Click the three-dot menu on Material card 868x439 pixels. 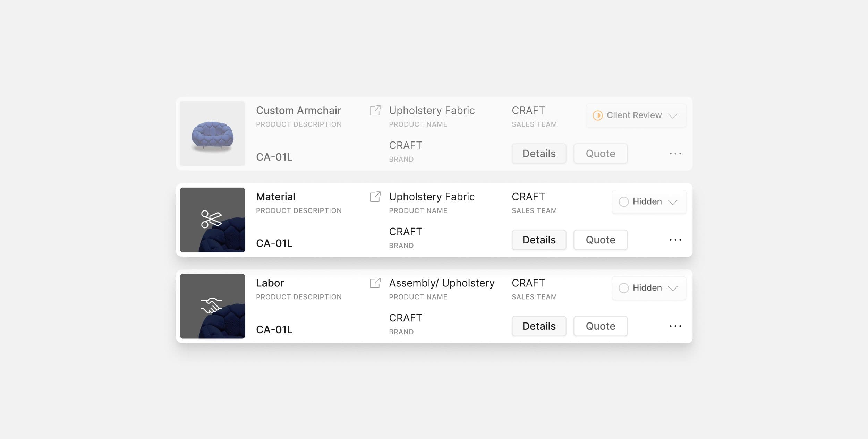tap(675, 239)
